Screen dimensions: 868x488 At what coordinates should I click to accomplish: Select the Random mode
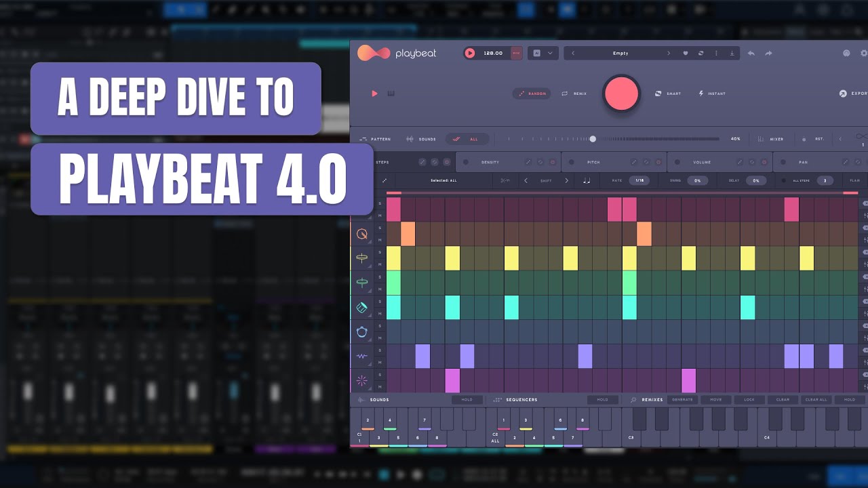[532, 94]
